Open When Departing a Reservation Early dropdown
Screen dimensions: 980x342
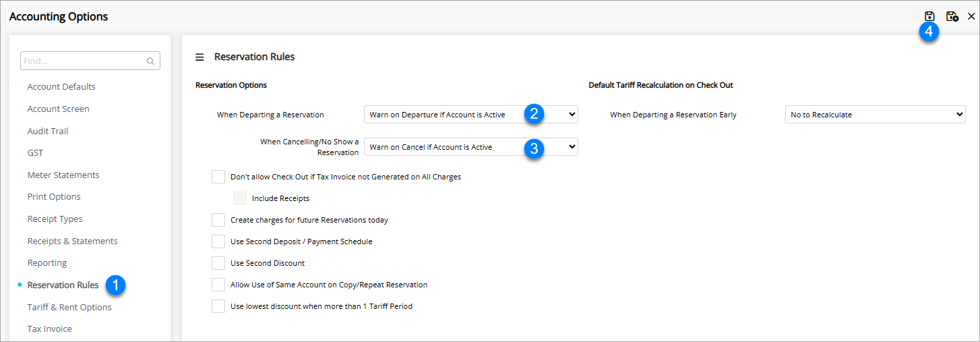click(875, 115)
